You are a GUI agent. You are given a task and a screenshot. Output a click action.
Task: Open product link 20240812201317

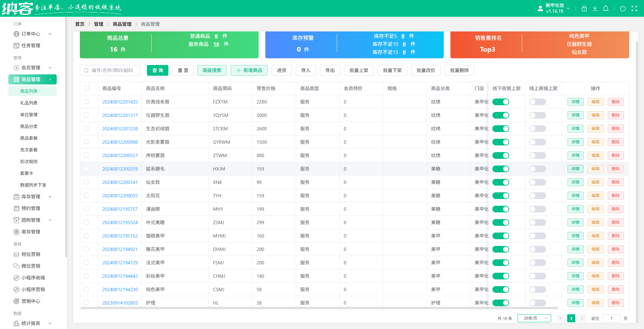click(x=120, y=115)
